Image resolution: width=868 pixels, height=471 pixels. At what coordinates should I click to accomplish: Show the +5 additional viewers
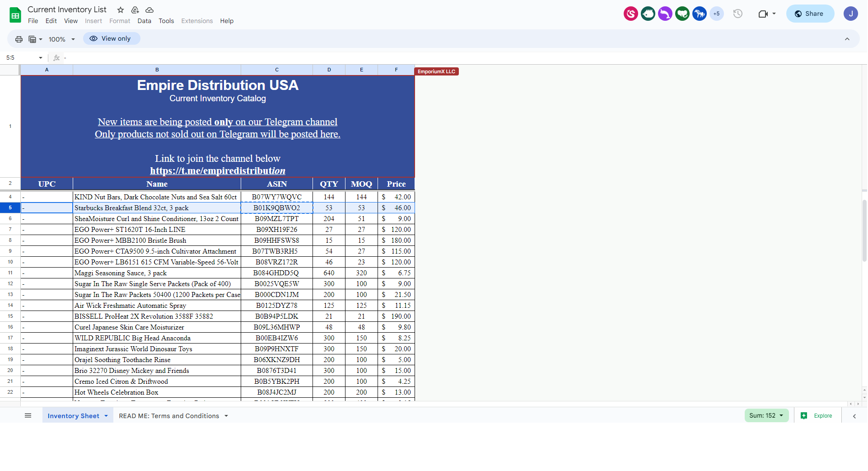[x=717, y=14]
